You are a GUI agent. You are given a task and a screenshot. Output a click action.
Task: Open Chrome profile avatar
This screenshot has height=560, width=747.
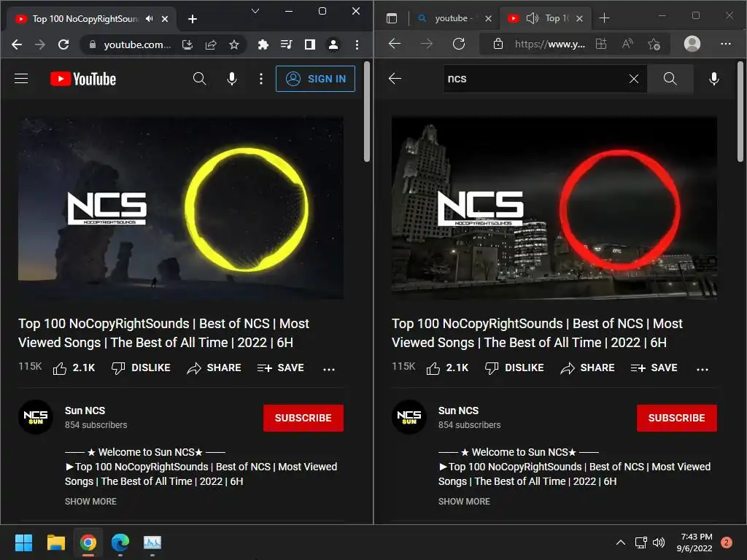(333, 44)
